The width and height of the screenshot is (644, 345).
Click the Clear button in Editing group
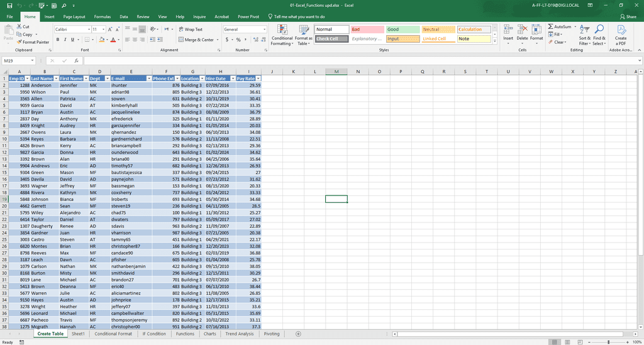pyautogui.click(x=557, y=42)
